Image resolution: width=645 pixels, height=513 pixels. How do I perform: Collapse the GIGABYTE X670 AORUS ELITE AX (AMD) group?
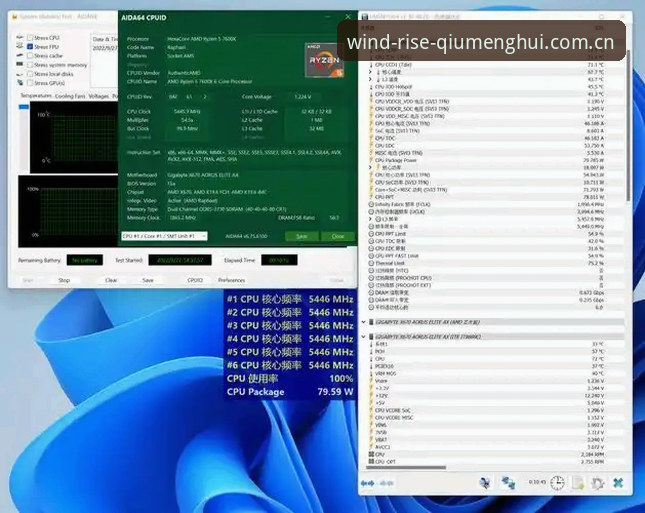(364, 322)
